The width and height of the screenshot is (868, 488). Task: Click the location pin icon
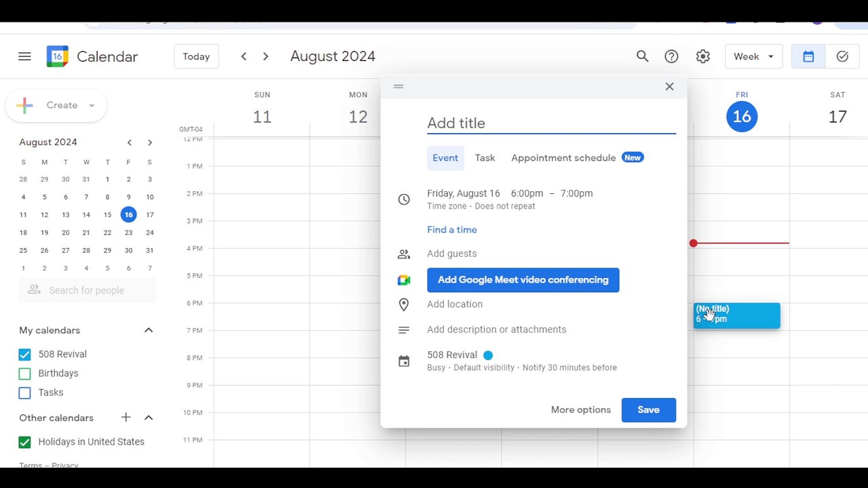[x=403, y=305]
